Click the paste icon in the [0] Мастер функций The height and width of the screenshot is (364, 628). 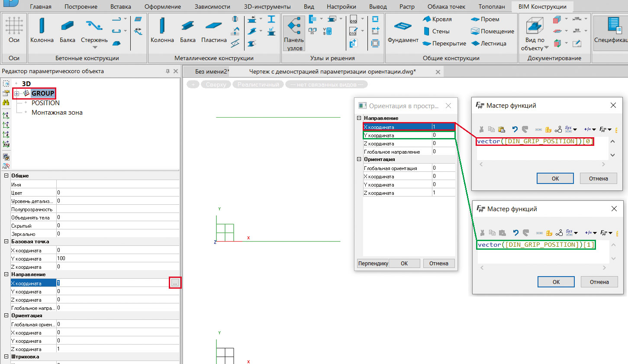502,129
